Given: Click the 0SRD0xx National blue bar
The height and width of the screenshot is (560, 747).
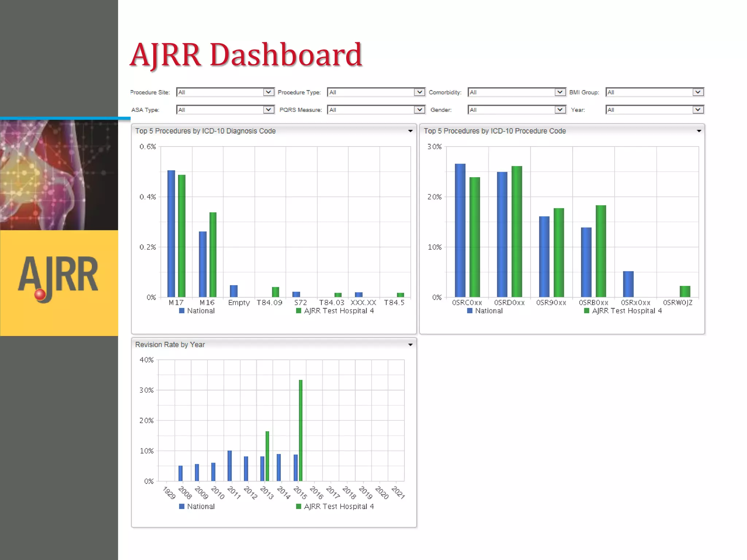Looking at the screenshot, I should (x=502, y=234).
